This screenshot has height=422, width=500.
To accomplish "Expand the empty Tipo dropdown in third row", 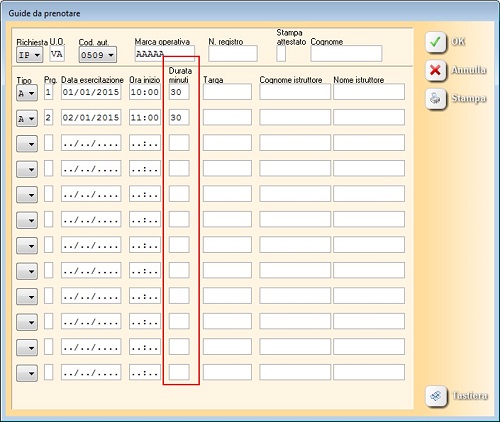I will point(27,144).
